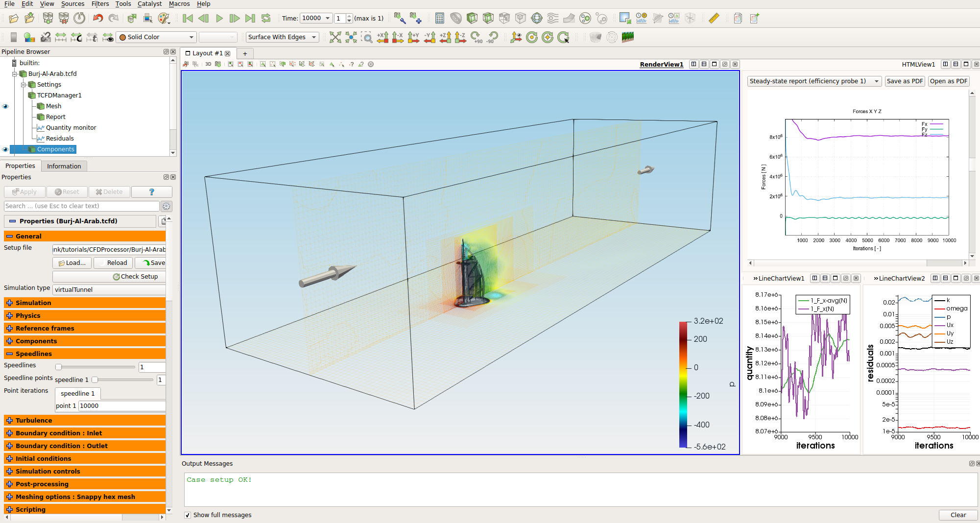Open the ruler measurement tool
The height and width of the screenshot is (523, 980).
[714, 19]
